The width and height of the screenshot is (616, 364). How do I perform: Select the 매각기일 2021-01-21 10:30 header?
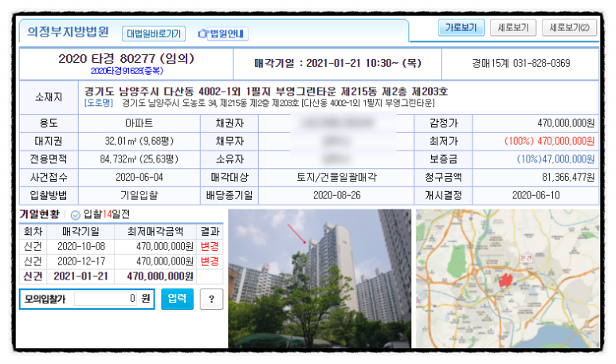tap(337, 63)
